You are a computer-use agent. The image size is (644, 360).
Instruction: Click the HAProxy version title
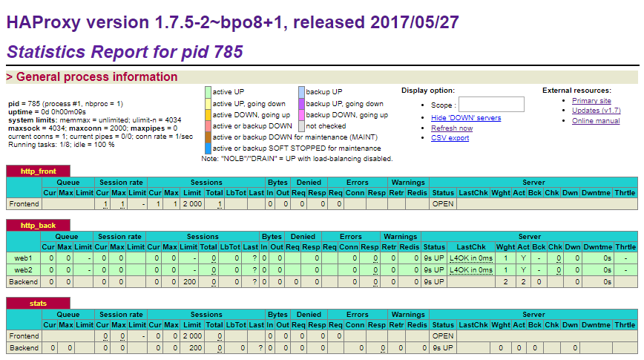232,22
